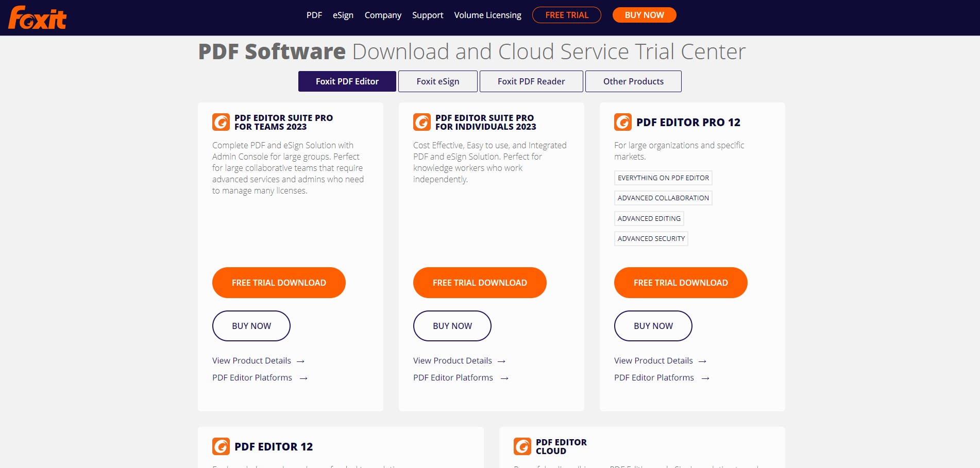Click the orange BUY NOW button in the header
The image size is (980, 468).
644,15
